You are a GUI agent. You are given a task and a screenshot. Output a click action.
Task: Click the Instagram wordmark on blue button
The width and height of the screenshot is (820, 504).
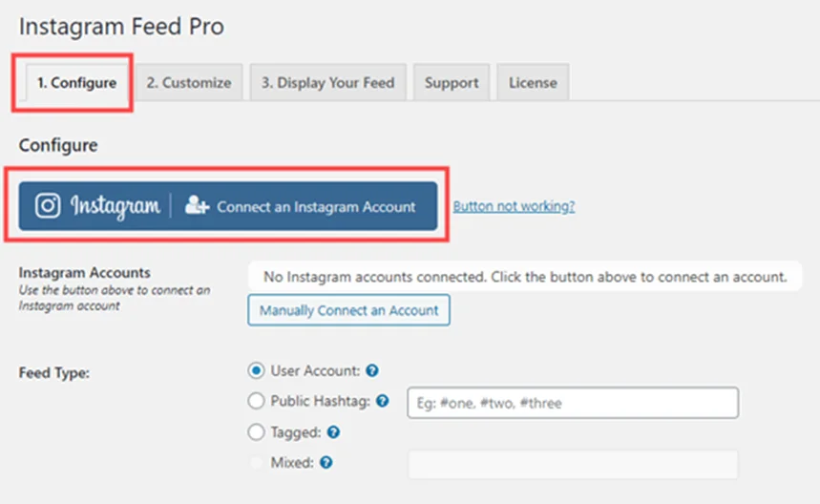tap(116, 206)
